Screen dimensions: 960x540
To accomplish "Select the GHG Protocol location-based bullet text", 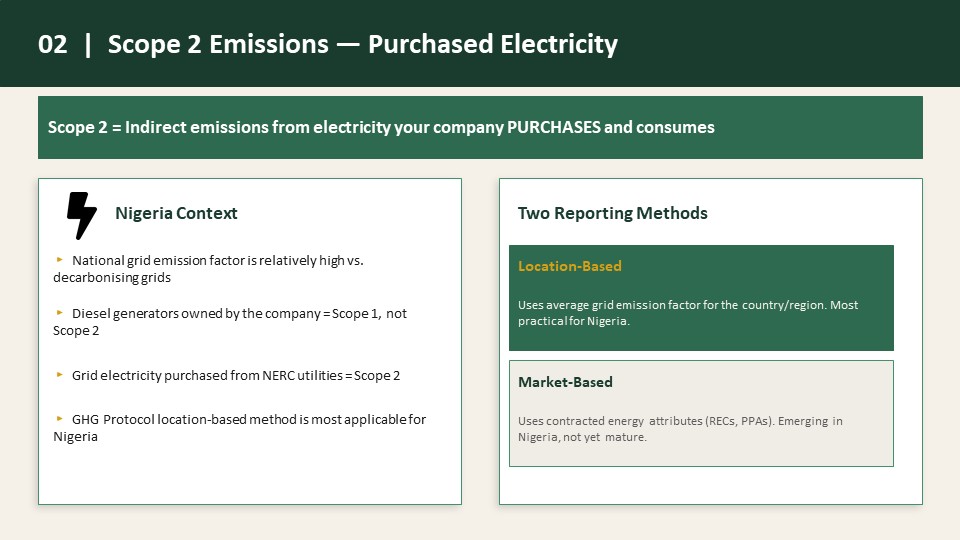I will pos(239,428).
